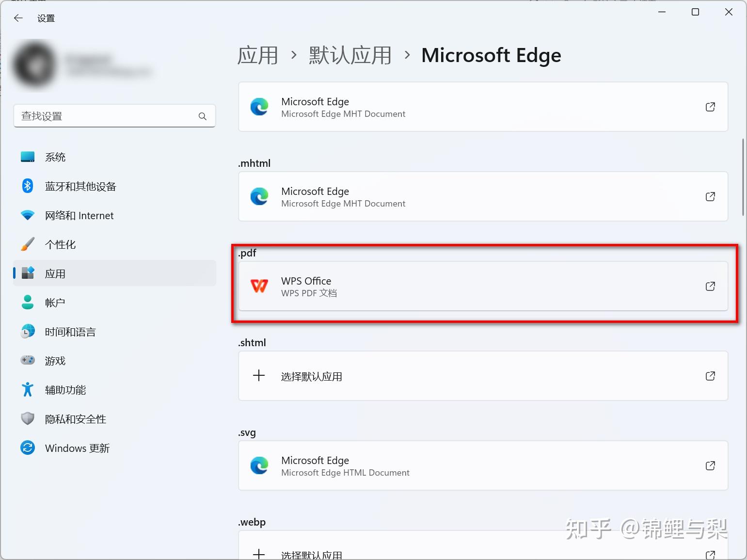This screenshot has width=747, height=560.
Task: Click plus icon in .webp card
Action: (x=259, y=554)
